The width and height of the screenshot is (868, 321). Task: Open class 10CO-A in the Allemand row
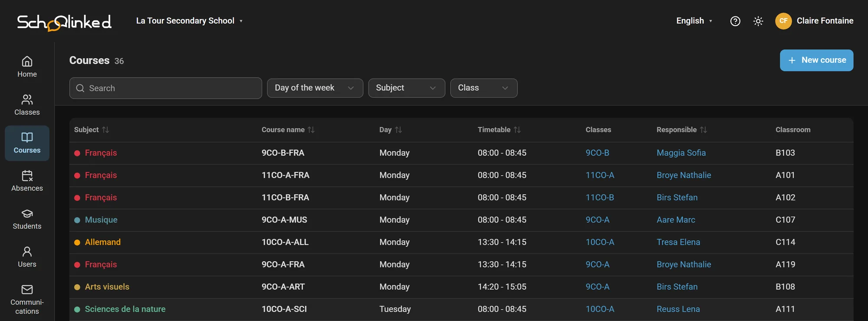click(x=600, y=242)
